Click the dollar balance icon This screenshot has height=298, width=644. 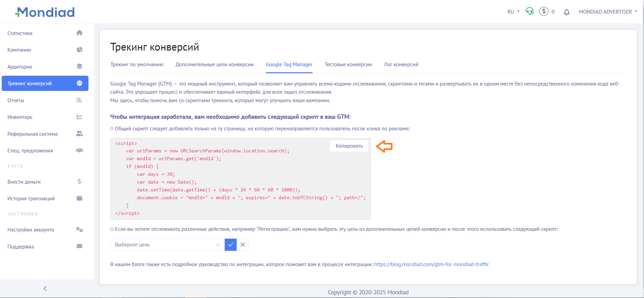click(544, 12)
